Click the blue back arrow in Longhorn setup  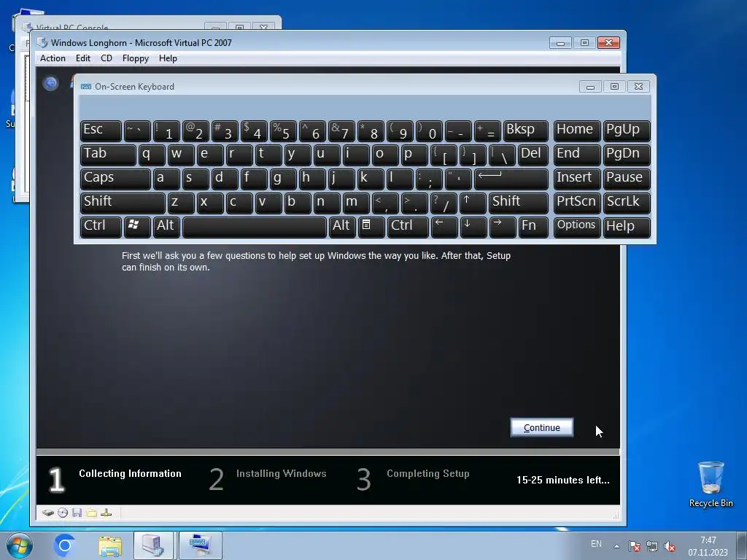click(50, 83)
